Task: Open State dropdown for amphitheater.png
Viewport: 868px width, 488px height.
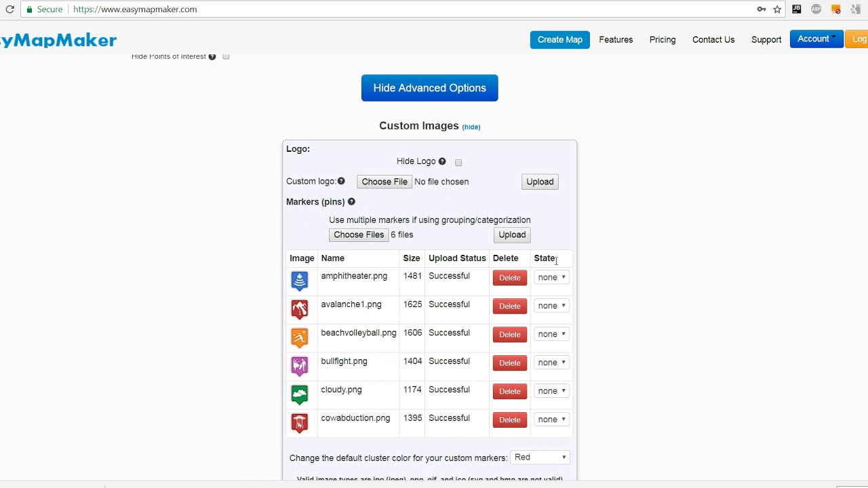Action: pos(551,277)
